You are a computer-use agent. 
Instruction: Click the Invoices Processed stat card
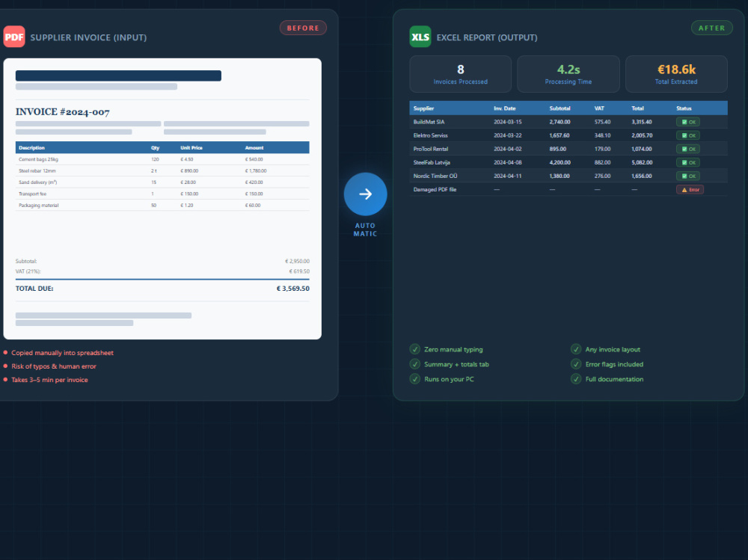460,74
